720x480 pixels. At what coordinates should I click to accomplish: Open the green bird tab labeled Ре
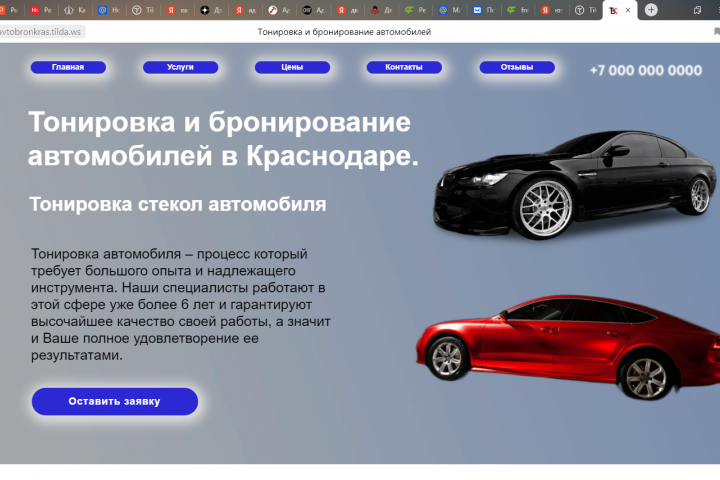(415, 10)
